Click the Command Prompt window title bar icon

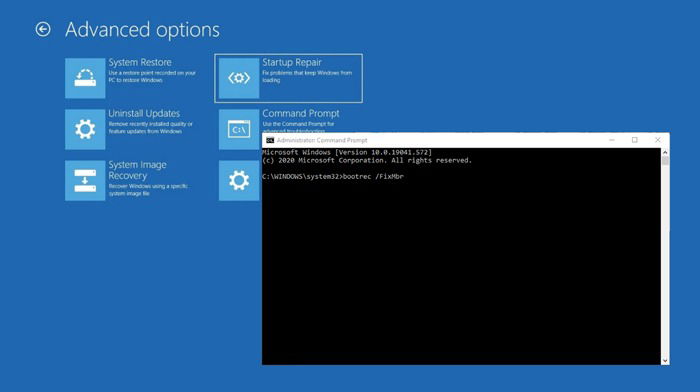click(x=270, y=140)
